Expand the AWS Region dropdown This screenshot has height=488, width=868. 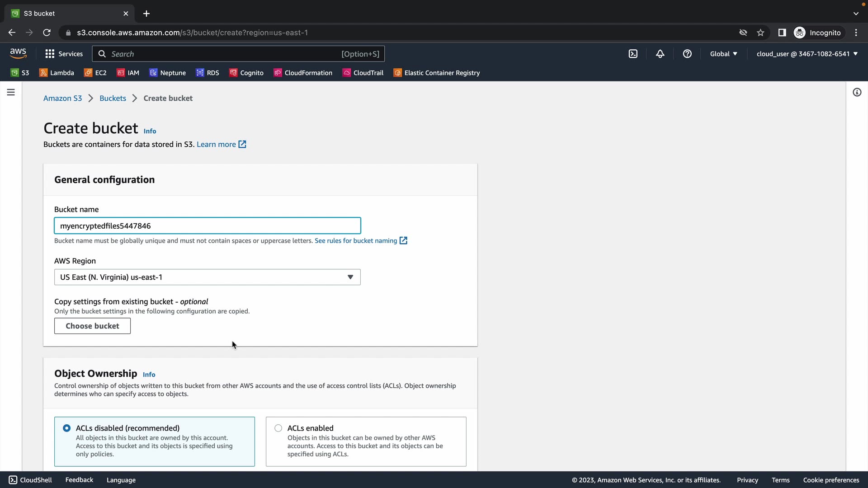(x=207, y=277)
